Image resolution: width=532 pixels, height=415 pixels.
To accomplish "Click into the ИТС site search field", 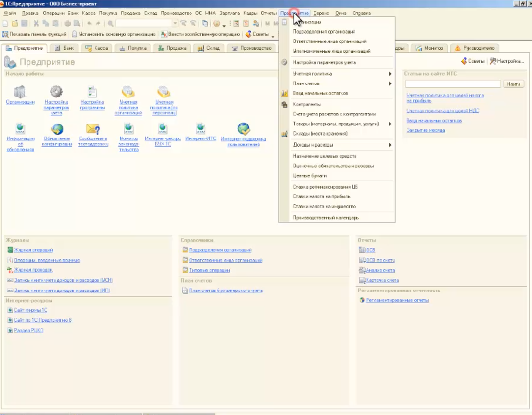I will coord(452,84).
